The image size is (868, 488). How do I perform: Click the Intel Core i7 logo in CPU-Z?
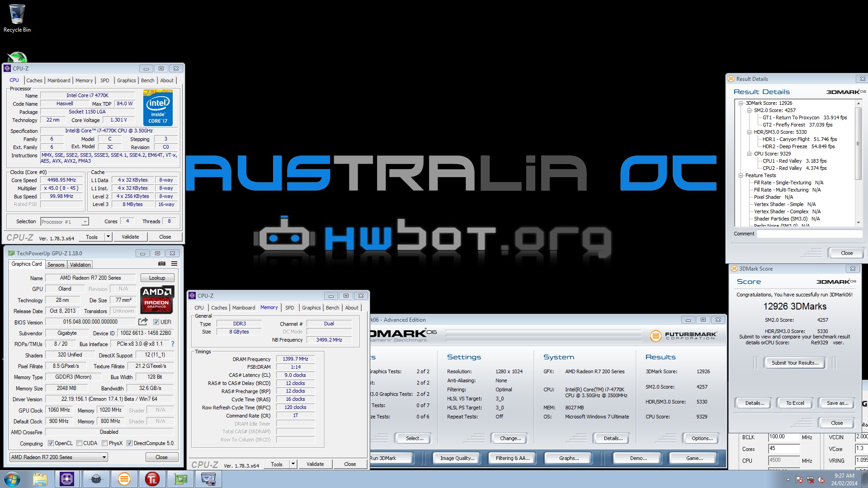pyautogui.click(x=158, y=108)
